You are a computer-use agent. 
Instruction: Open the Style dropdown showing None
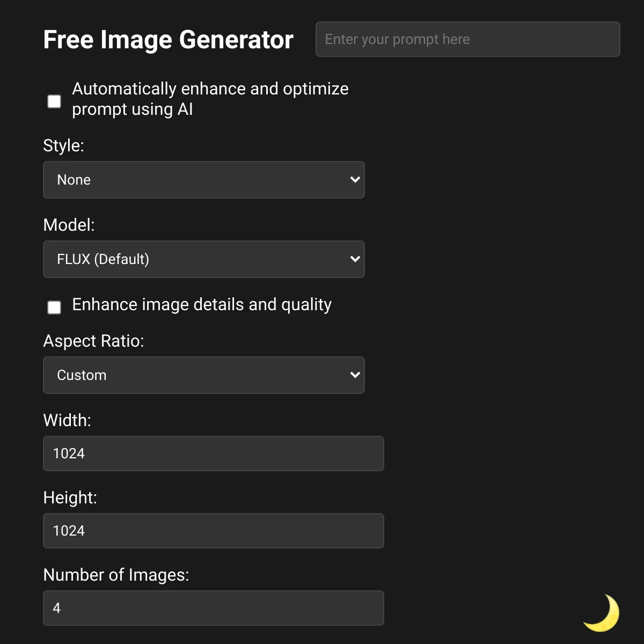(x=204, y=180)
